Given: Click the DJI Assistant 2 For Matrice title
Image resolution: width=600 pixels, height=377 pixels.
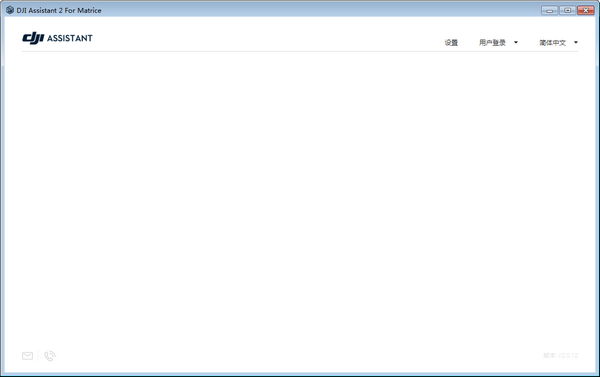Looking at the screenshot, I should [59, 10].
